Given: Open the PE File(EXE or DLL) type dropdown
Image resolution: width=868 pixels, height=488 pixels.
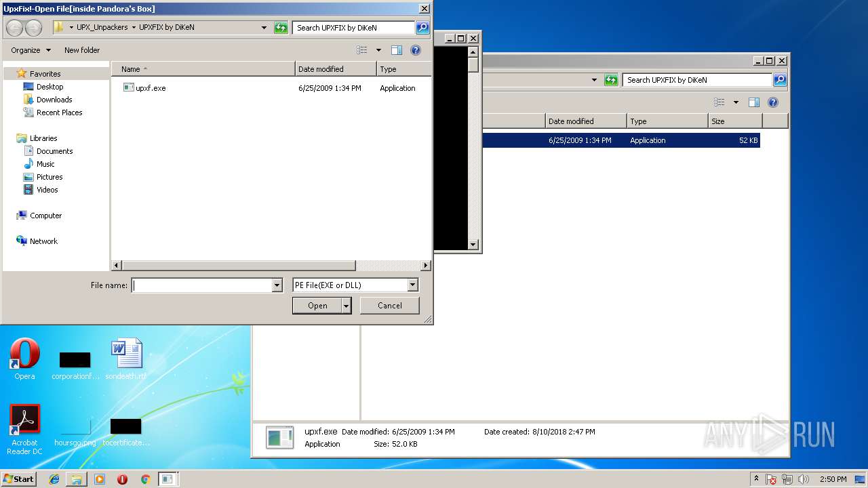Looking at the screenshot, I should (x=412, y=285).
